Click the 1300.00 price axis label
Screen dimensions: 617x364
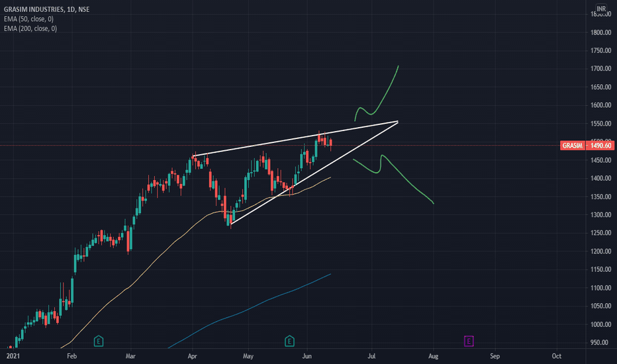coord(601,215)
